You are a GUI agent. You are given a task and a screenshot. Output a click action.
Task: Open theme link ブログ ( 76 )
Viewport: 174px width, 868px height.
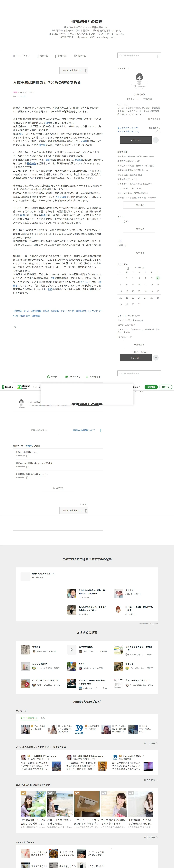(123, 221)
